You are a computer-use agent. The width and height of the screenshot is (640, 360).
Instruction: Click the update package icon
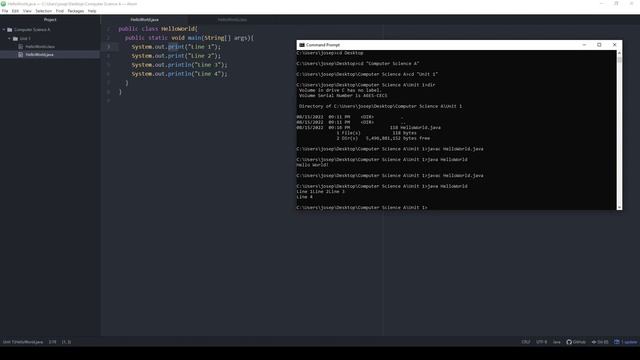pos(617,342)
